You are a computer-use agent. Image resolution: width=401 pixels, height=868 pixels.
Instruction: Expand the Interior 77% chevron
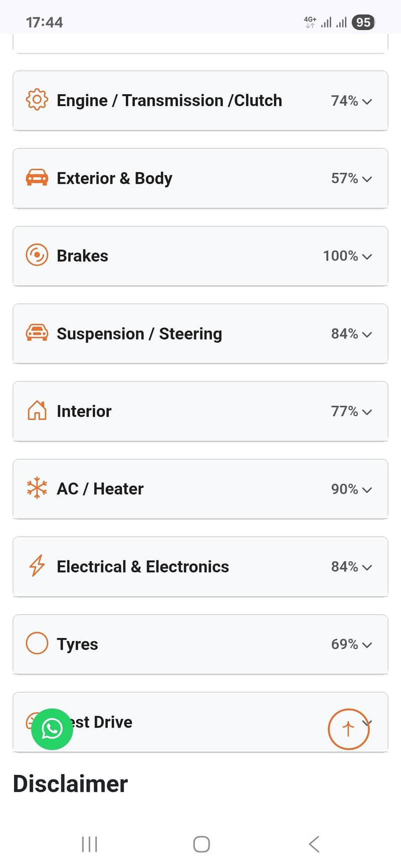pyautogui.click(x=367, y=412)
